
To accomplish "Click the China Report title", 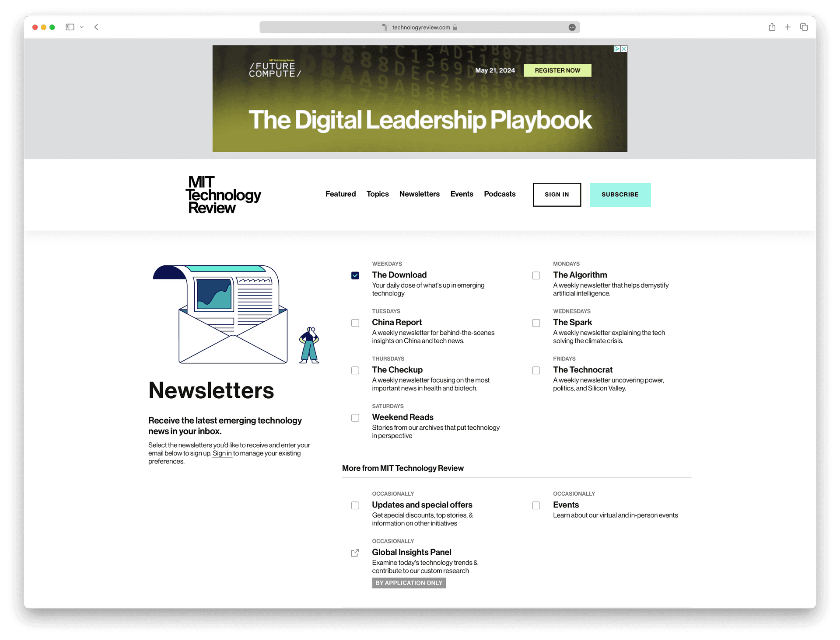I will point(397,323).
